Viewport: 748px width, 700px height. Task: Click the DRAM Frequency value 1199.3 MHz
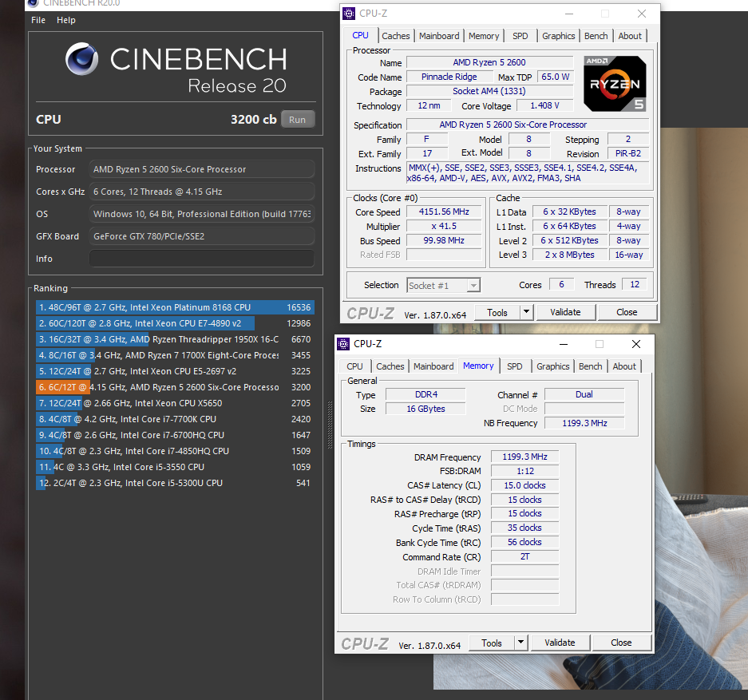(524, 457)
